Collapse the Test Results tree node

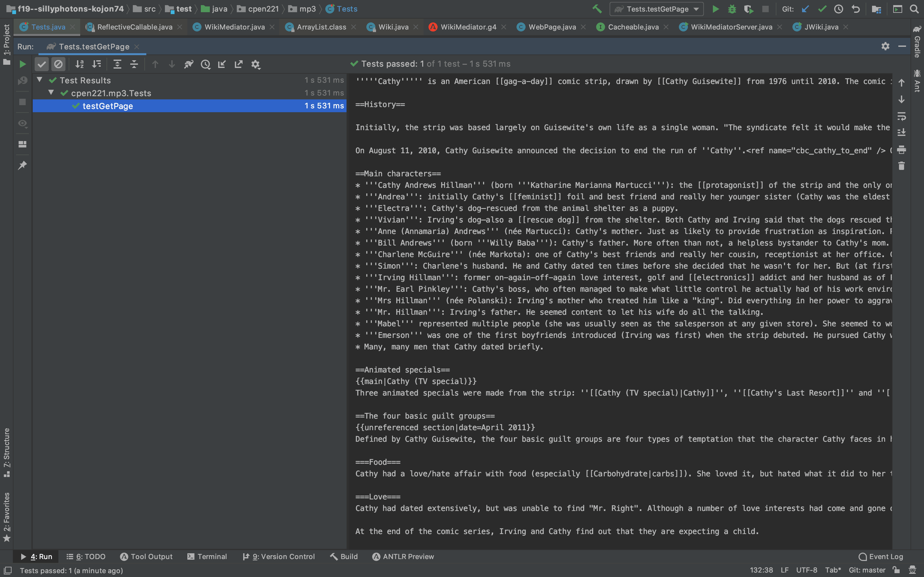tap(39, 80)
